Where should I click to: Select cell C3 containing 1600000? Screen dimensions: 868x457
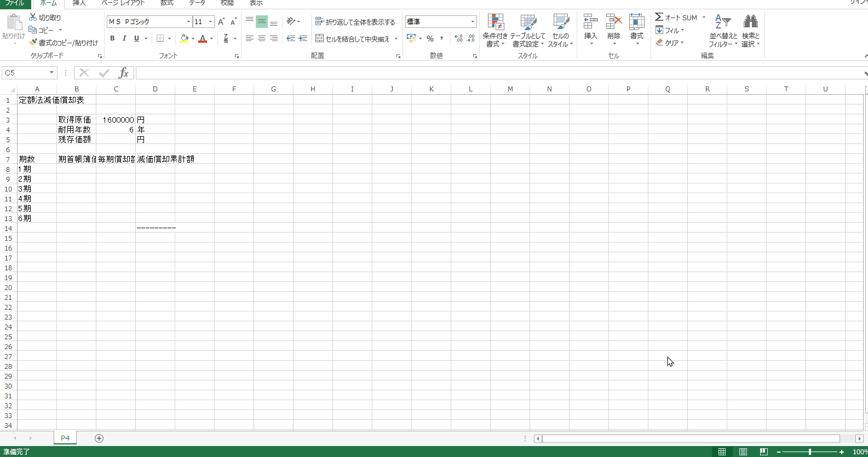(116, 120)
